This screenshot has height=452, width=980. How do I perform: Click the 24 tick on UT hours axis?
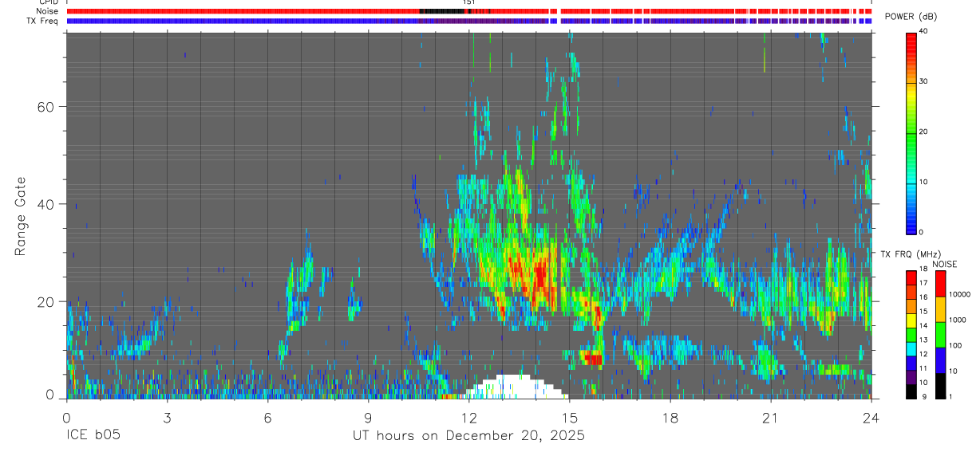871,417
